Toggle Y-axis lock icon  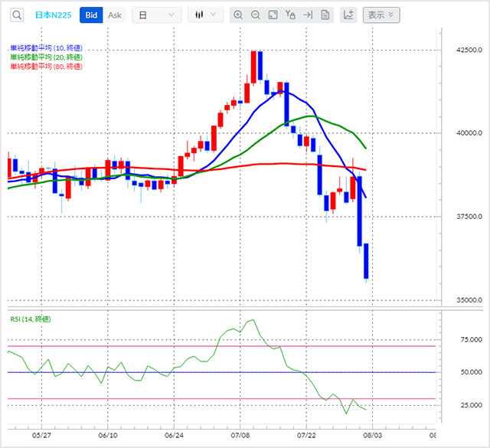pos(290,15)
